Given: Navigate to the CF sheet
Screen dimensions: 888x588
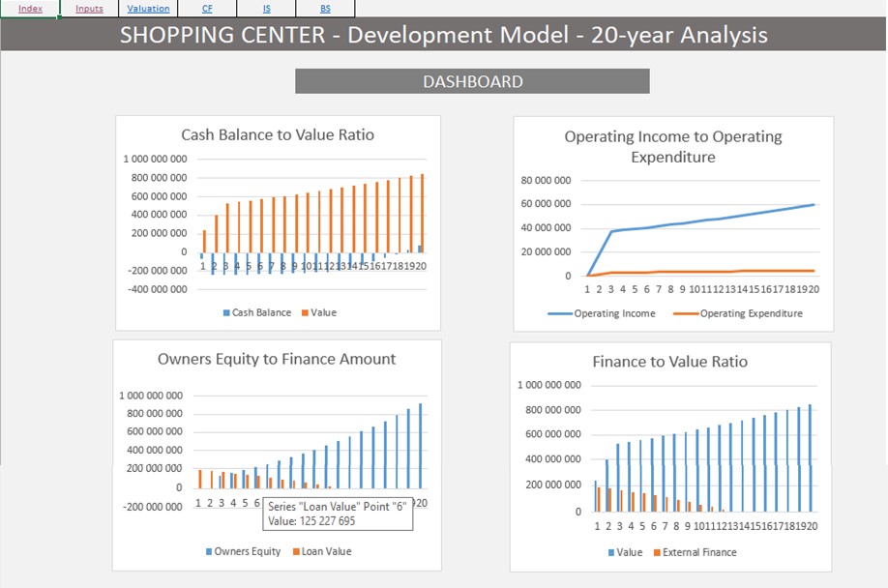Looking at the screenshot, I should pyautogui.click(x=207, y=8).
